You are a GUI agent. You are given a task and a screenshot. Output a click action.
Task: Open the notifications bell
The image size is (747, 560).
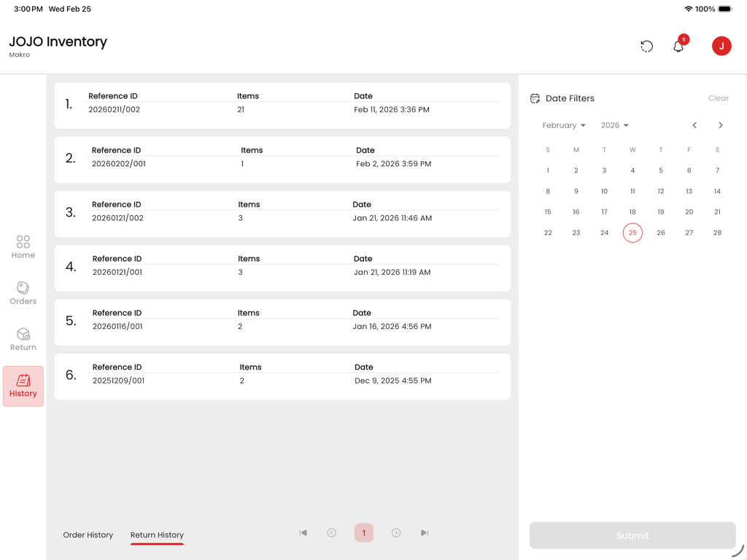pos(678,47)
